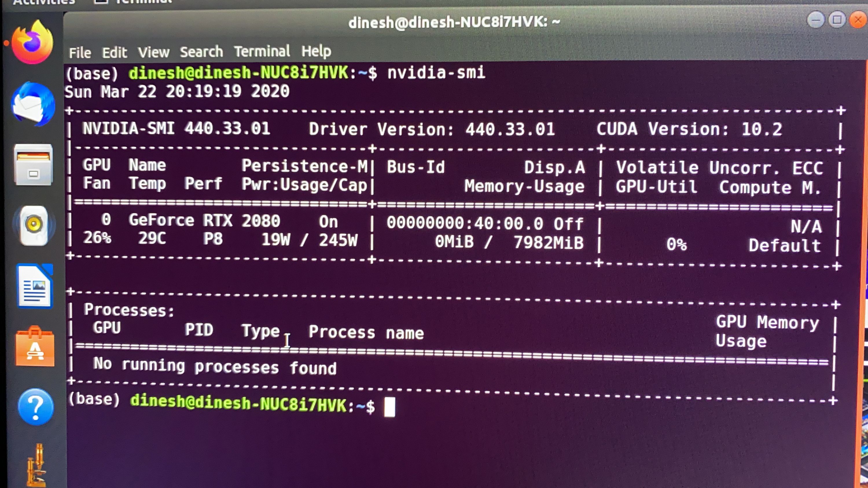This screenshot has width=868, height=488.
Task: Click the bus id 00000000:40:00.0
Action: click(x=465, y=223)
